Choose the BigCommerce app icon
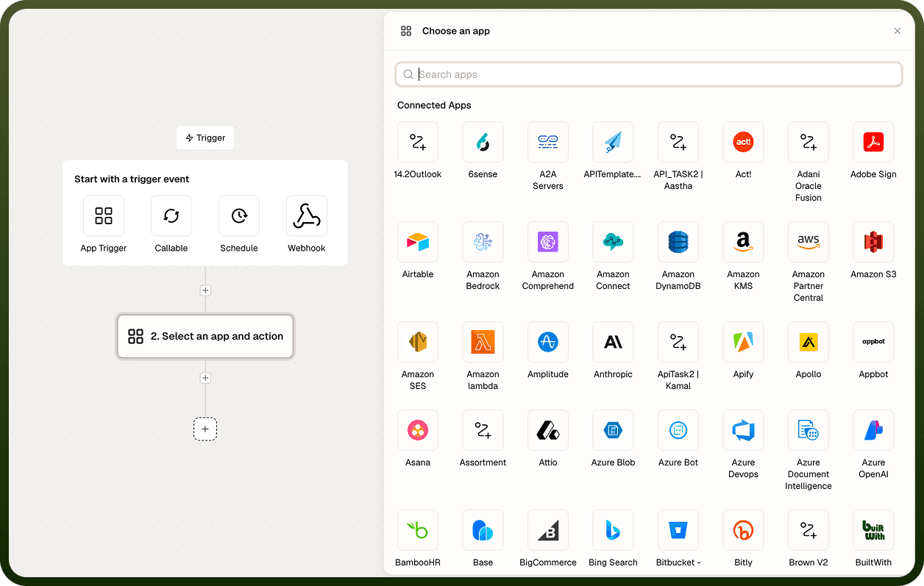The height and width of the screenshot is (586, 924). [x=548, y=530]
